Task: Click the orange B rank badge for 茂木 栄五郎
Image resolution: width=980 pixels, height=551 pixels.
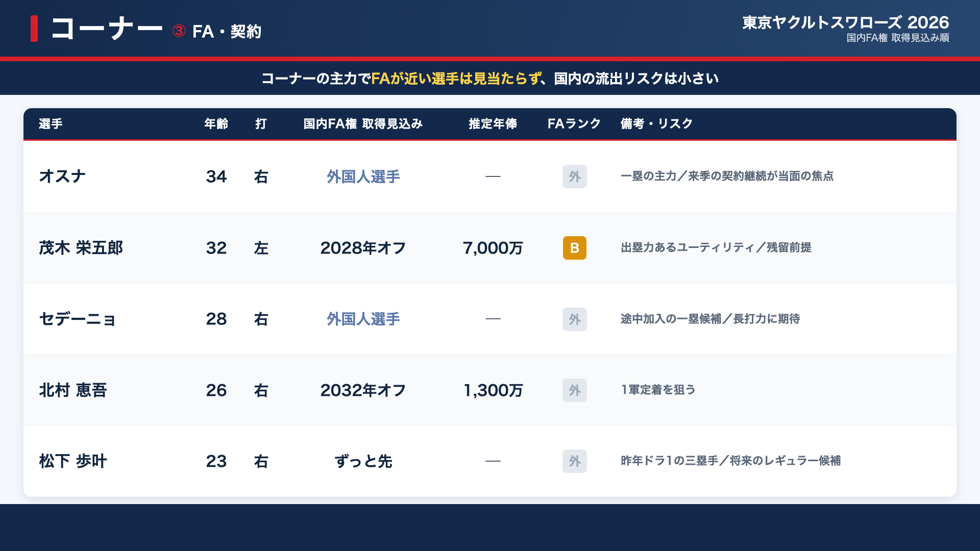Action: pyautogui.click(x=574, y=248)
